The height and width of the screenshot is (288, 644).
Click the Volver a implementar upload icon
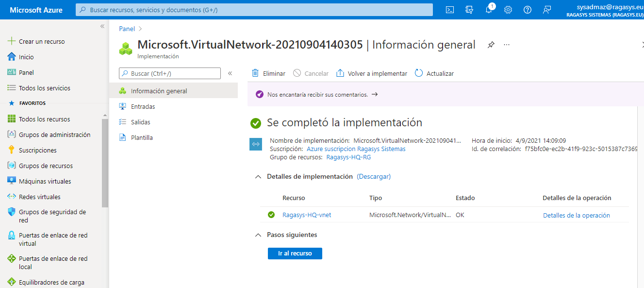coord(340,73)
